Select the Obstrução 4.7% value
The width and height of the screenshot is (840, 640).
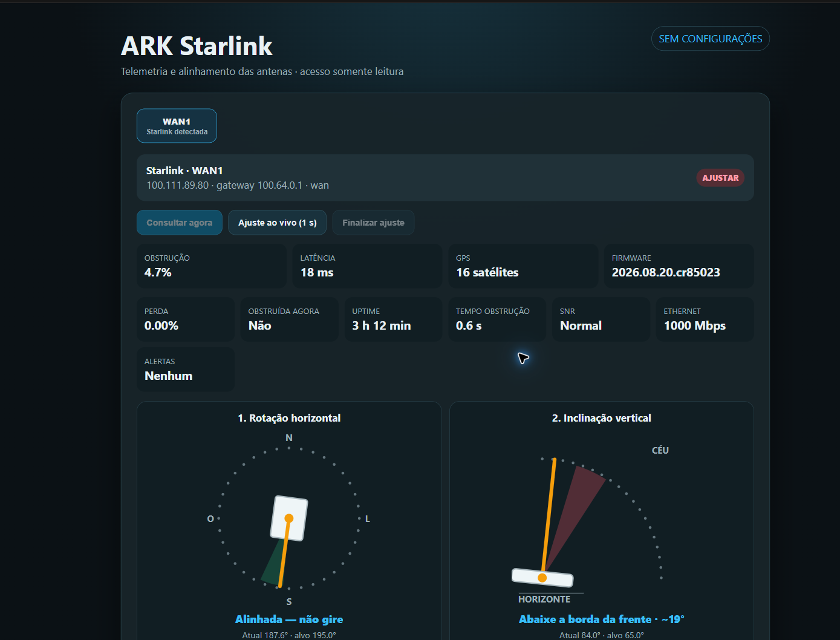pos(158,272)
